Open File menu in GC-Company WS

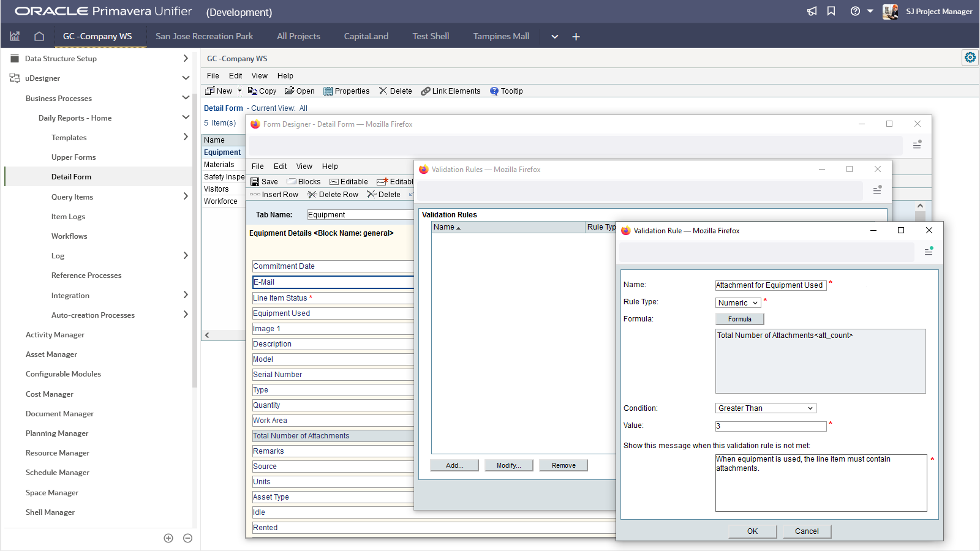coord(213,75)
